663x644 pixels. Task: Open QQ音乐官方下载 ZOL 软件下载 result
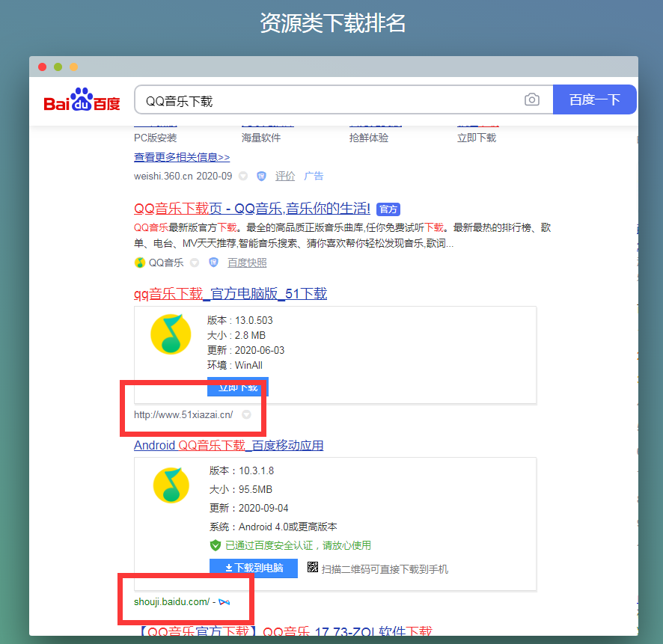pos(287,631)
